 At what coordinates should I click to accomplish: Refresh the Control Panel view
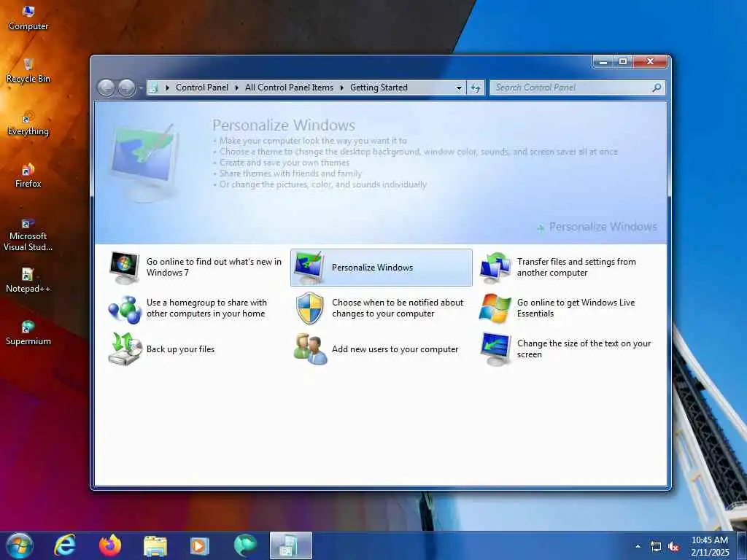coord(476,87)
